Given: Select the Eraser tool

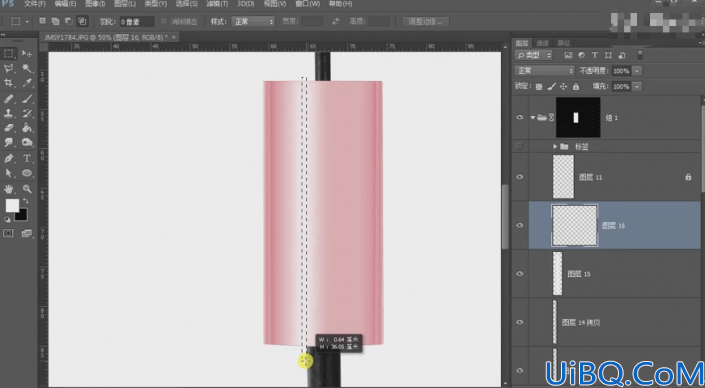Looking at the screenshot, I should coord(9,128).
